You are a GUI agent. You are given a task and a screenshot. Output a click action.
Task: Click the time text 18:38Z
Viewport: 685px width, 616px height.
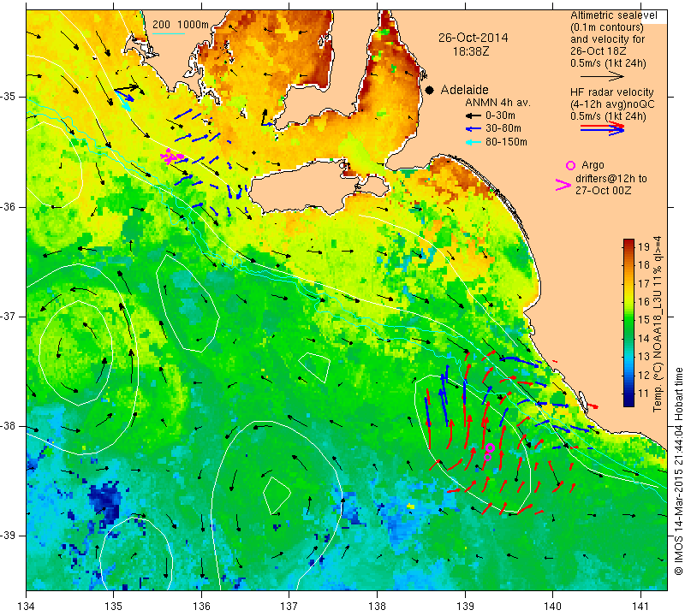coord(471,51)
